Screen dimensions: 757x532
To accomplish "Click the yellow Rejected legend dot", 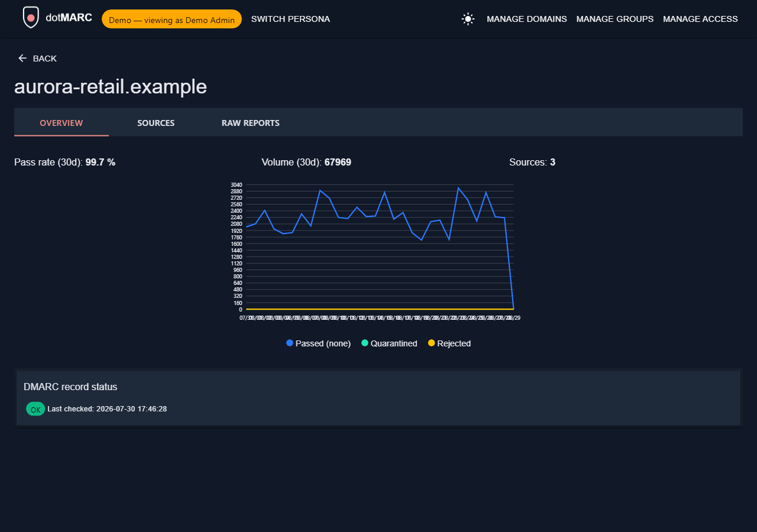I will (431, 343).
